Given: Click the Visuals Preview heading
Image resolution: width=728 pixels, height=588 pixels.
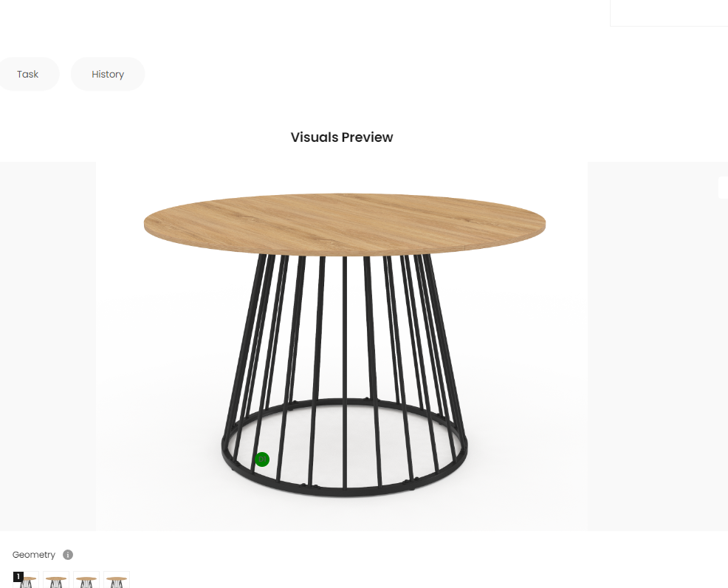Looking at the screenshot, I should pyautogui.click(x=342, y=137).
